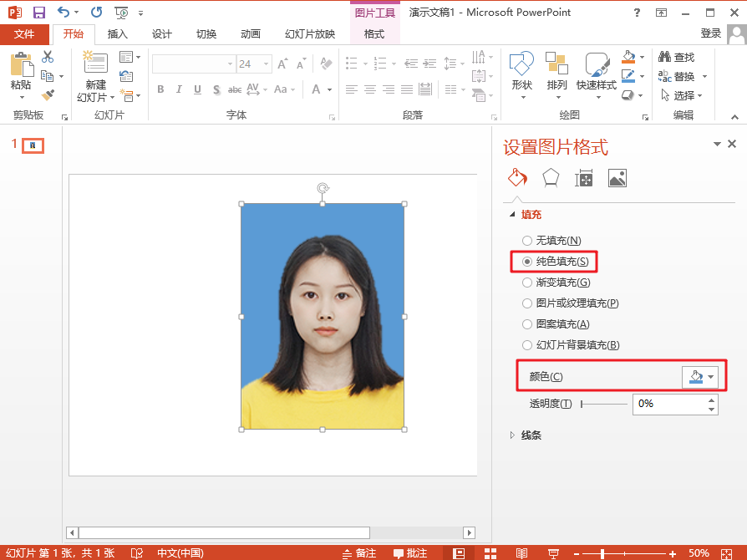This screenshot has width=747, height=560.
Task: Close the 设置图片格式 pane
Action: click(x=732, y=144)
